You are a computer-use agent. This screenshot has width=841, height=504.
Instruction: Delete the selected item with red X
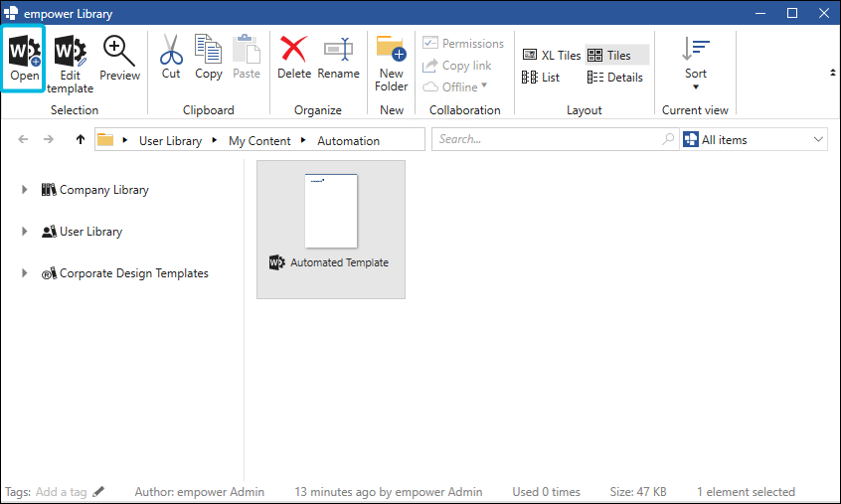point(294,58)
